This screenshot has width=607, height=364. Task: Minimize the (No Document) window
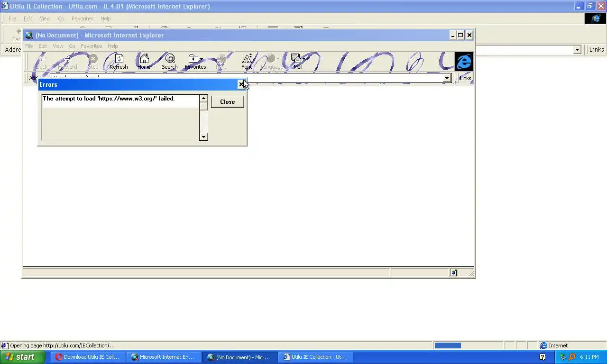tap(452, 35)
